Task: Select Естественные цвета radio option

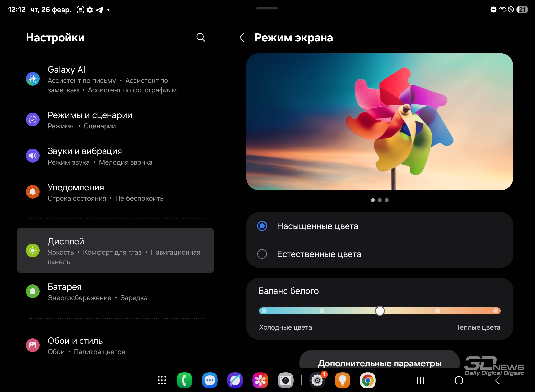Action: click(x=262, y=254)
